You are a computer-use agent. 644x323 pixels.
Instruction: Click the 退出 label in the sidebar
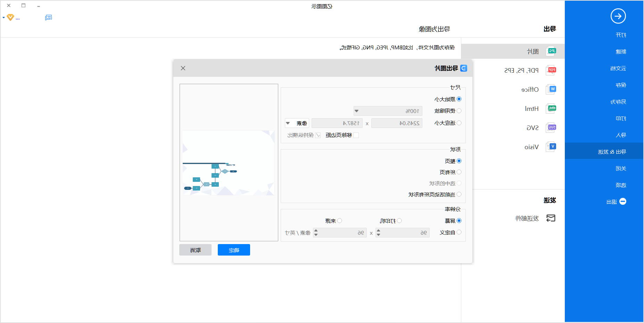612,202
